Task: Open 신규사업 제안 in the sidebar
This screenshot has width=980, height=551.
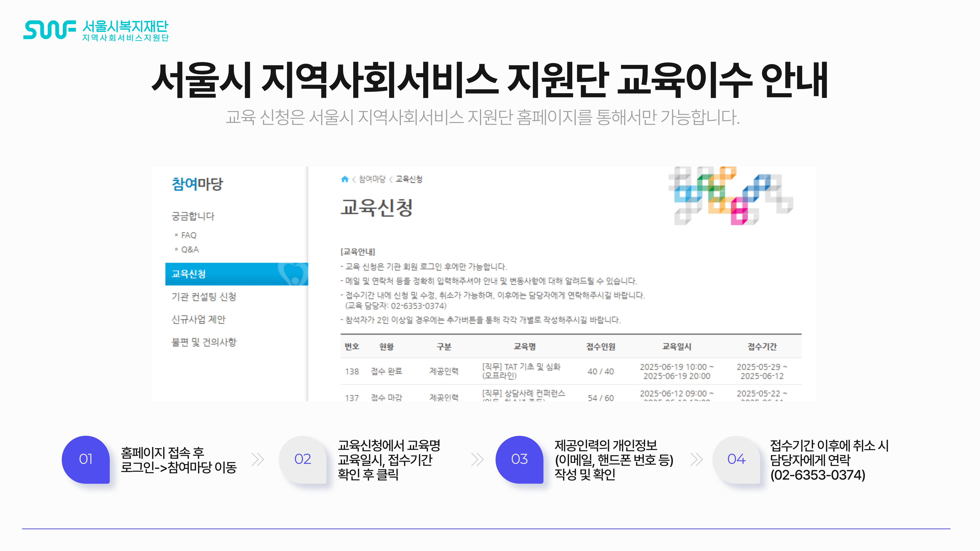Action: [x=199, y=319]
